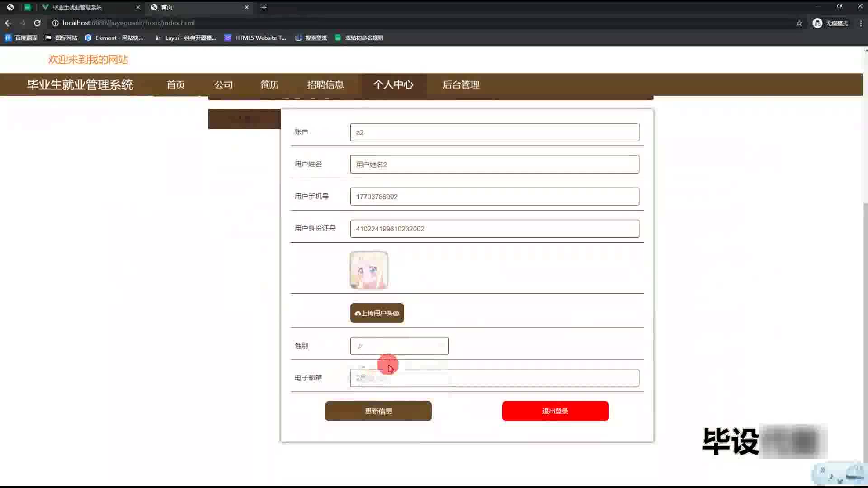This screenshot has width=868, height=488.
Task: Bookmark this page with the star icon
Action: 799,23
